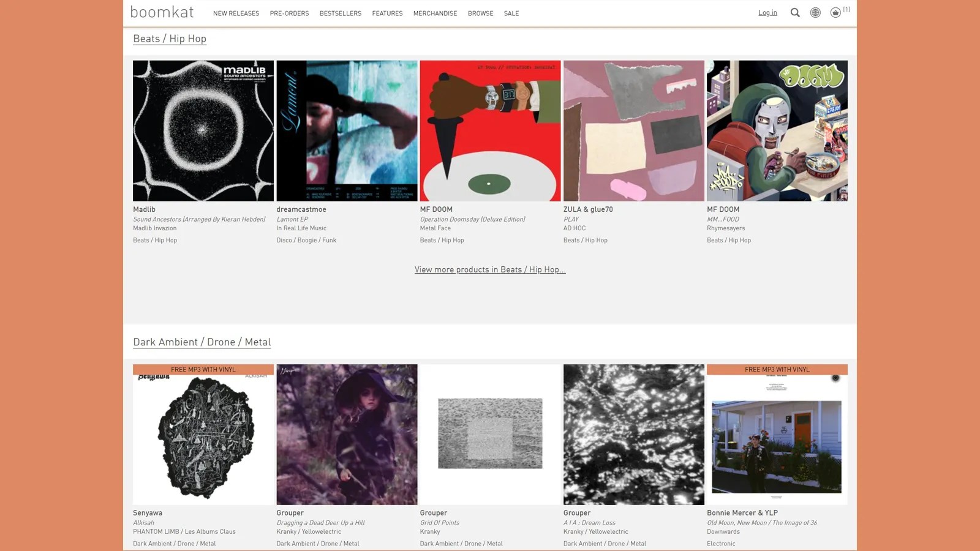The image size is (980, 551).
Task: Open the FEATURES section
Action: (387, 13)
